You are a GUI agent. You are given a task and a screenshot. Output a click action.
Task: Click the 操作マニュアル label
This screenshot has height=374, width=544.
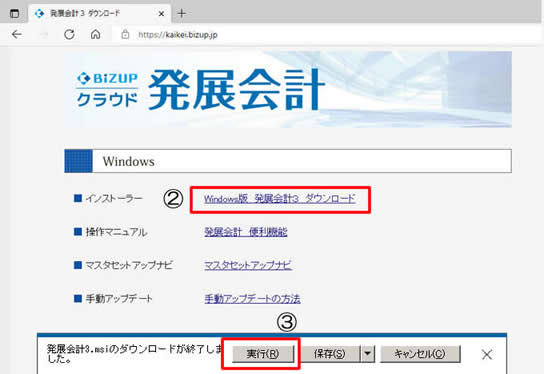pyautogui.click(x=116, y=232)
